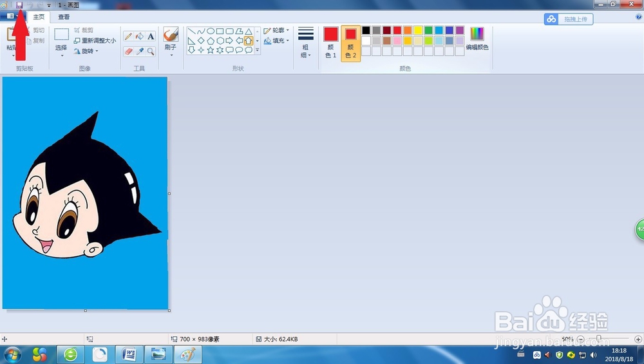Select the Rounded rectangular callout shape
The image size is (644, 364).
pos(230,50)
